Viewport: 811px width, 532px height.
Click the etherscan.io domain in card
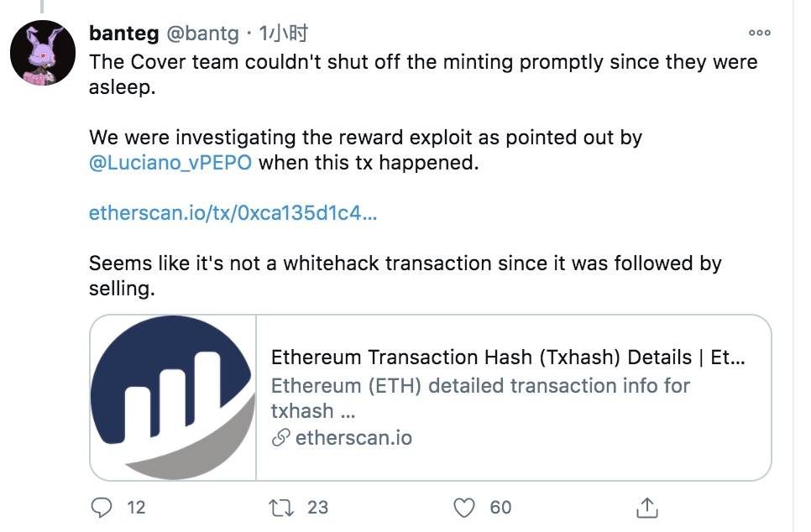pos(353,438)
